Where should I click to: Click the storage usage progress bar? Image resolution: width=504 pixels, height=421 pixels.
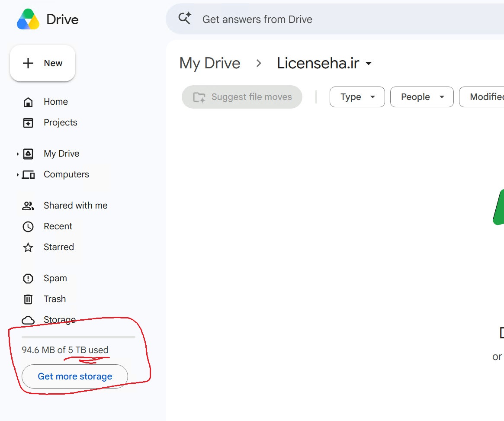(x=78, y=337)
